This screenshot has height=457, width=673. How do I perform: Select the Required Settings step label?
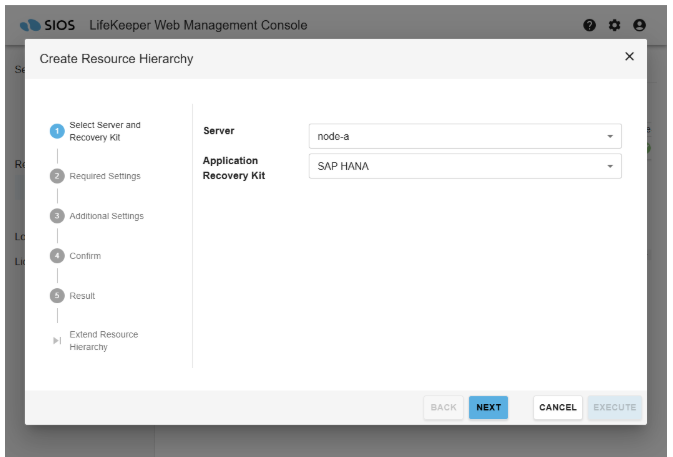pyautogui.click(x=105, y=176)
